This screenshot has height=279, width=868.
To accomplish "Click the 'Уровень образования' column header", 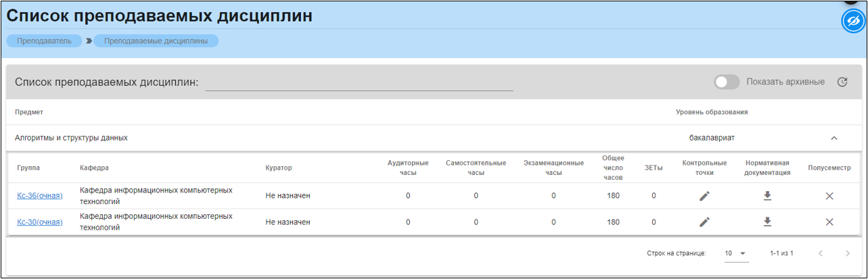I will [x=711, y=111].
